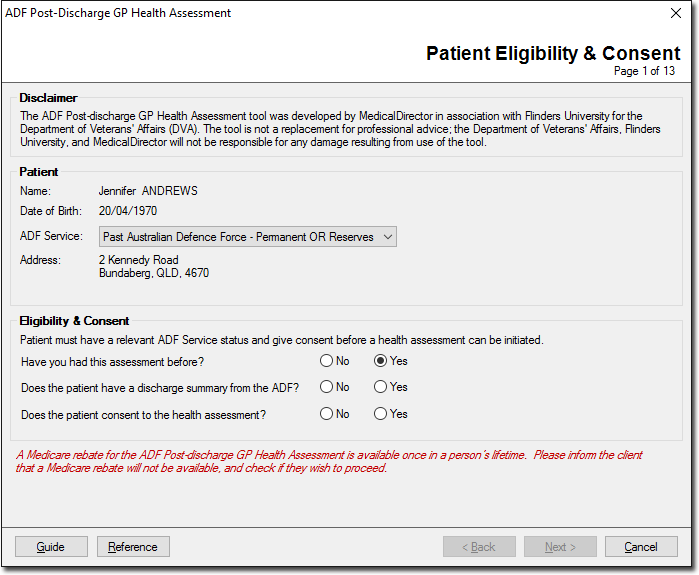This screenshot has height=575, width=699.
Task: Click the patient name Jennifer ANDREWS
Action: tap(148, 191)
